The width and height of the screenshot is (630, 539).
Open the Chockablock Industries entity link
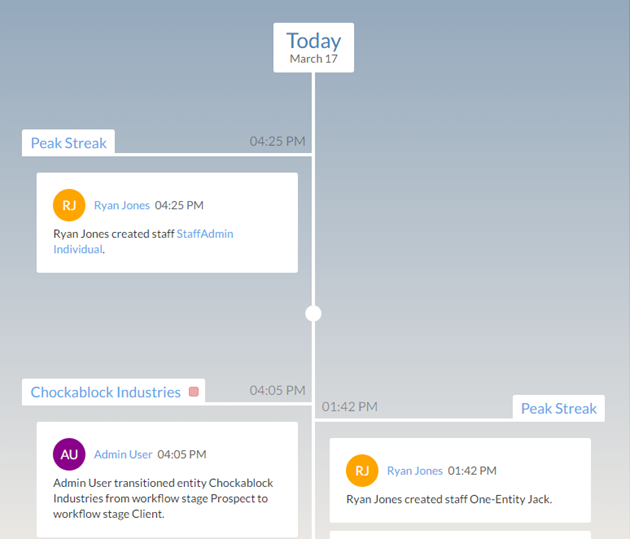point(105,392)
